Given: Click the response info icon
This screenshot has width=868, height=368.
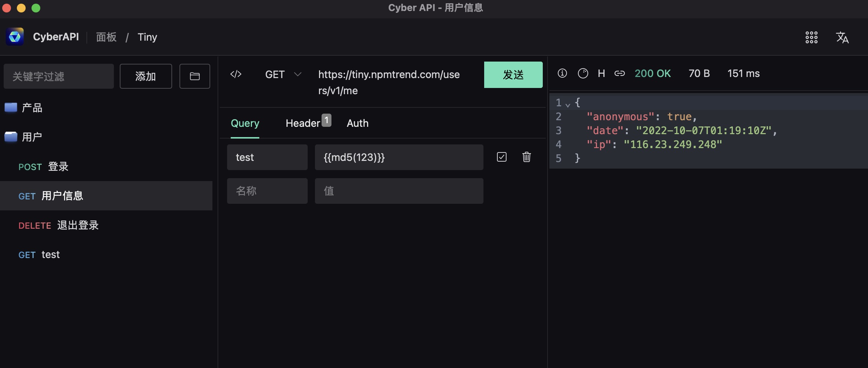Looking at the screenshot, I should point(562,73).
